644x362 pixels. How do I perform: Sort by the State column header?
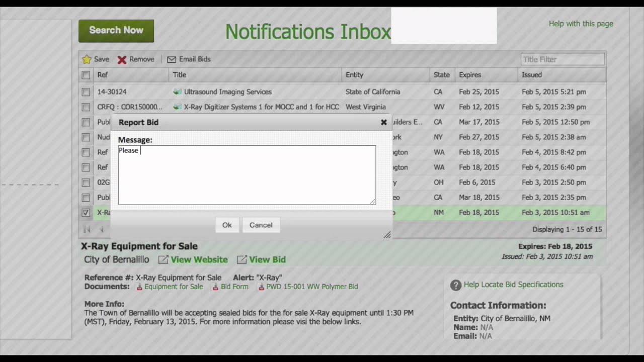(442, 75)
